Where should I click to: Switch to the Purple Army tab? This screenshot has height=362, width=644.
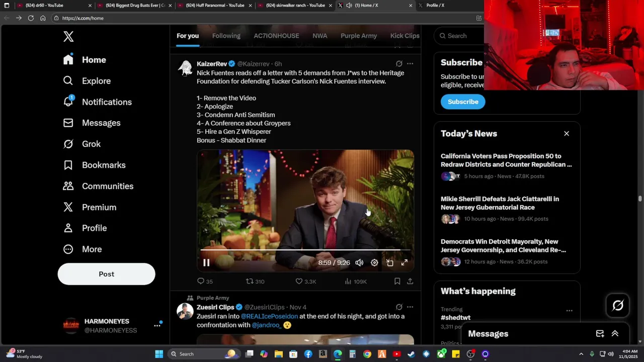click(x=359, y=36)
